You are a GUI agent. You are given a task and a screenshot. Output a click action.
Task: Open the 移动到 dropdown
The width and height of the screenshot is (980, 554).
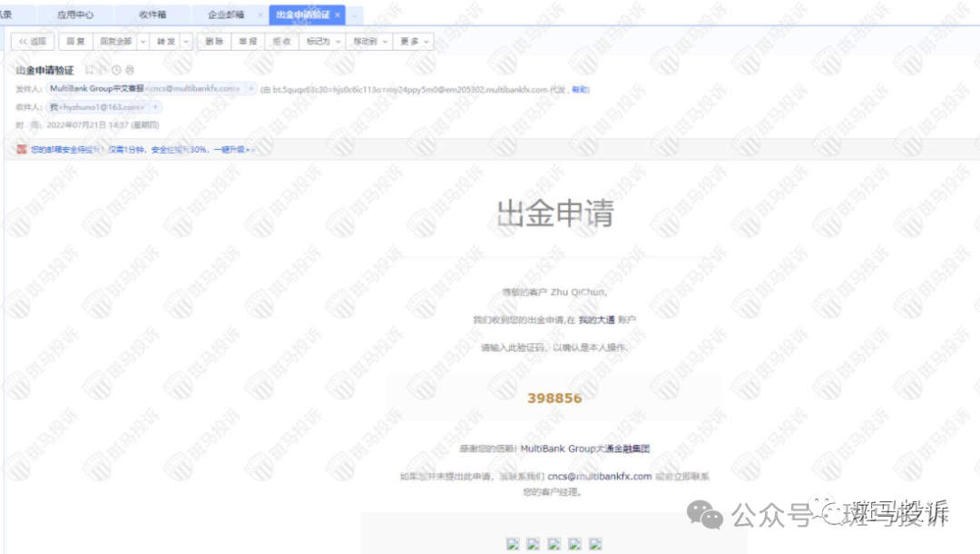(x=370, y=41)
